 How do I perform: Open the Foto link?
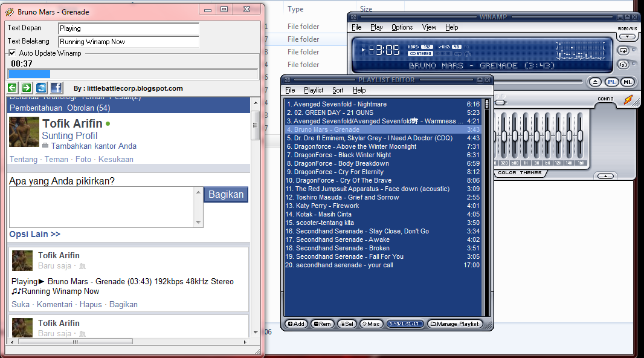(83, 159)
